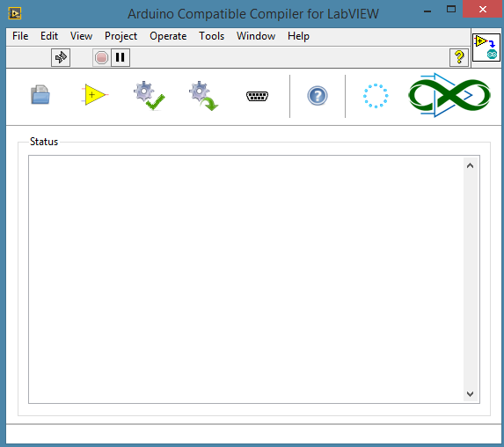Open the Edit menu

[x=49, y=36]
